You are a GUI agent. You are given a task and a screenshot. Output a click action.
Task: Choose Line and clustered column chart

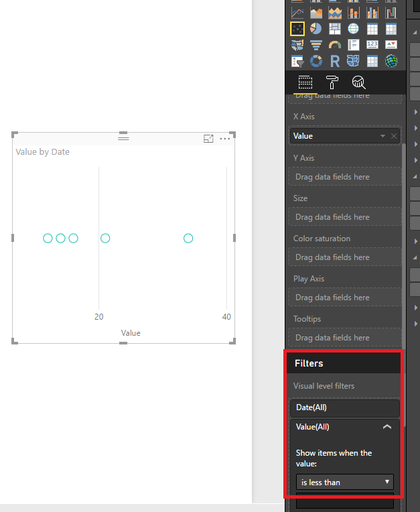pyautogui.click(x=372, y=13)
